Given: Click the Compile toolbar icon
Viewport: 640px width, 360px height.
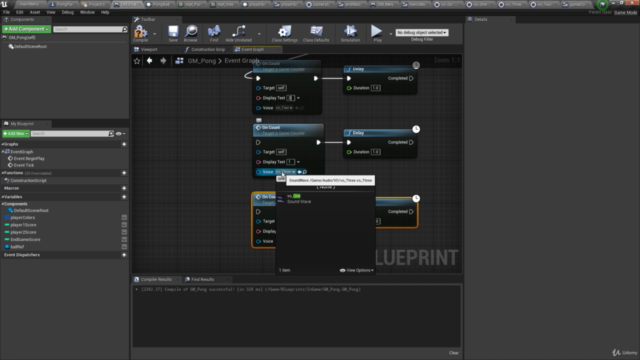Looking at the screenshot, I should (140, 33).
